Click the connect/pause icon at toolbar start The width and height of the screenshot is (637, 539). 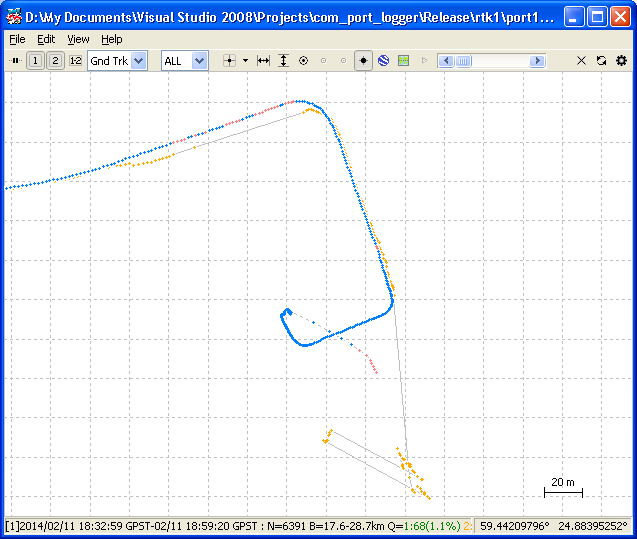click(15, 61)
